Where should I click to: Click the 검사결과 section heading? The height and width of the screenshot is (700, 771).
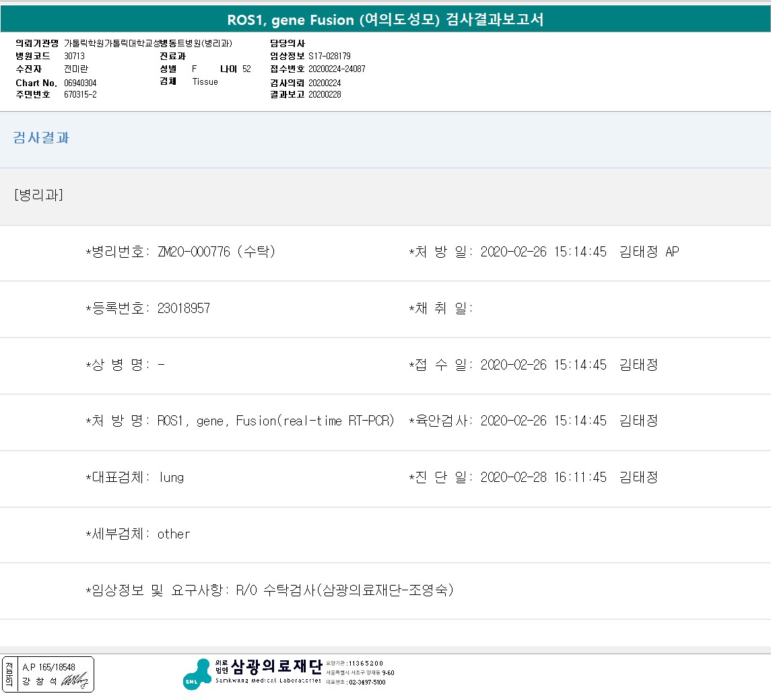41,137
